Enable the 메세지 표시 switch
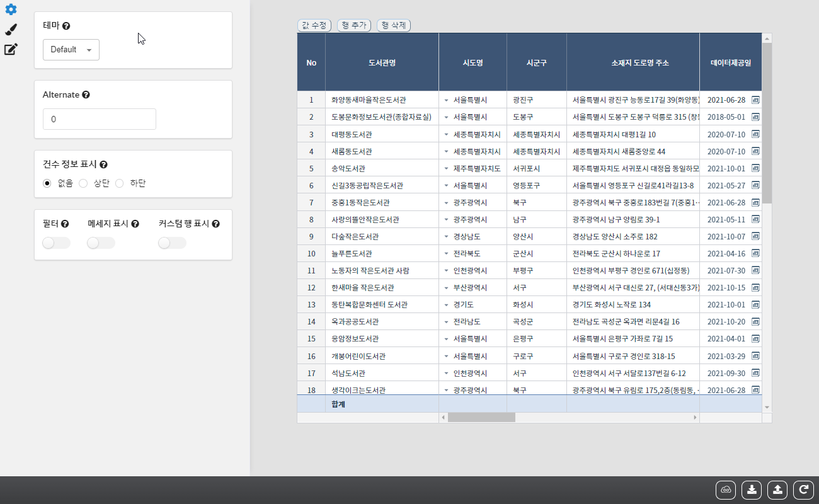 [x=101, y=243]
